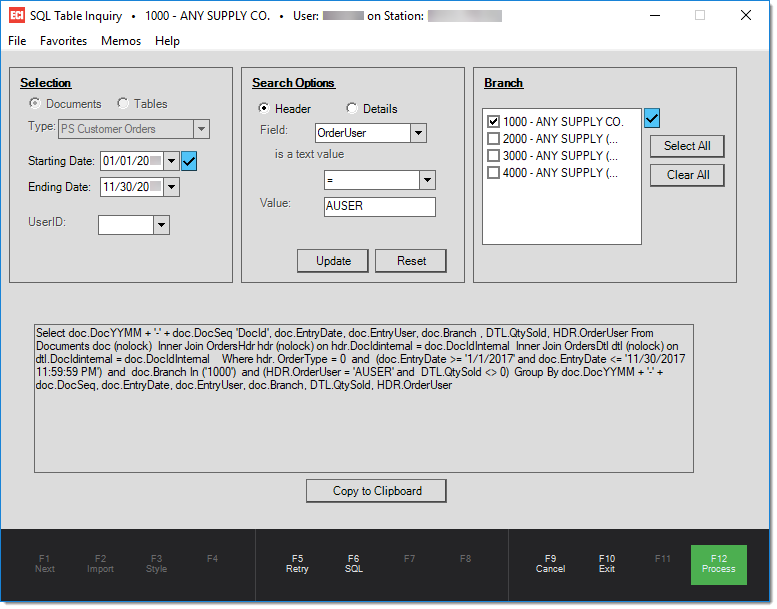Screen dimensions: 777x609
Task: Click the Search Options heading
Action: (x=293, y=83)
